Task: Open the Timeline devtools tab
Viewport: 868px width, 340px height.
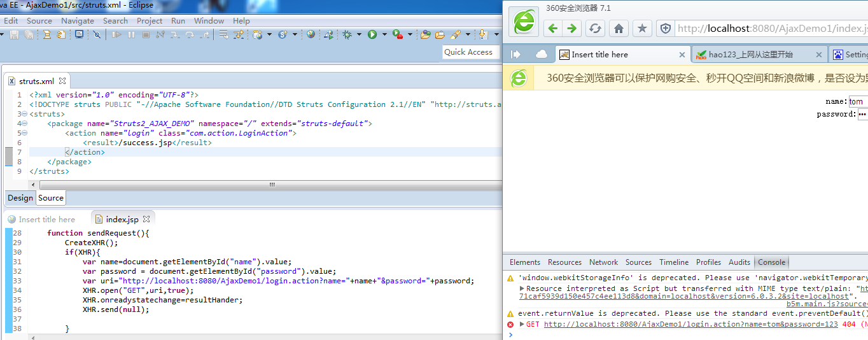Action: pyautogui.click(x=674, y=262)
